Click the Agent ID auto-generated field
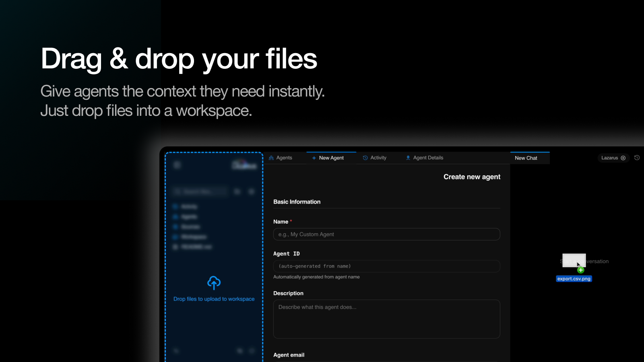 click(x=386, y=266)
